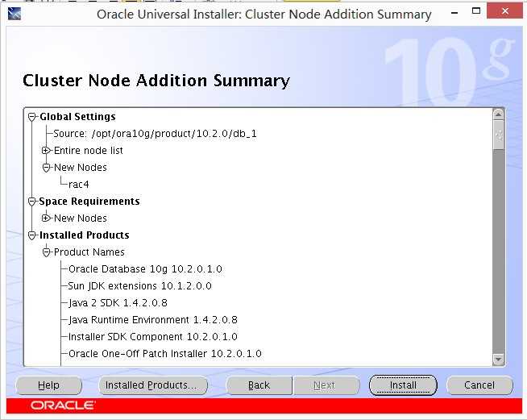Collapse the Global Settings tree node

[32, 117]
